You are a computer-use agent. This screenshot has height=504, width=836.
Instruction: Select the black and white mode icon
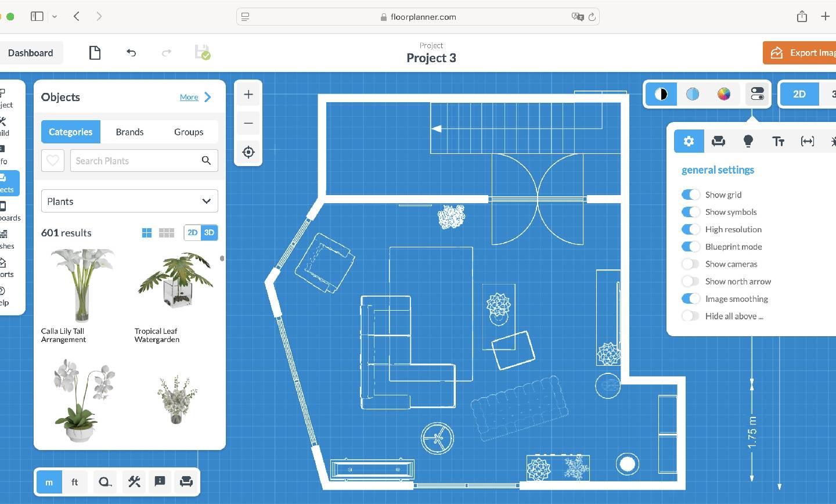[x=661, y=94]
